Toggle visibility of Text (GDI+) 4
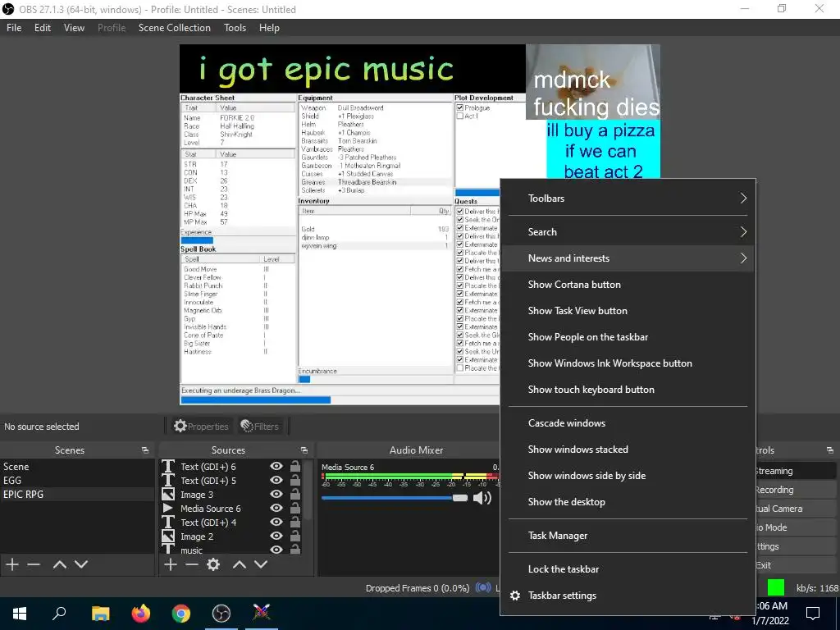Viewport: 840px width, 630px height. coord(276,522)
